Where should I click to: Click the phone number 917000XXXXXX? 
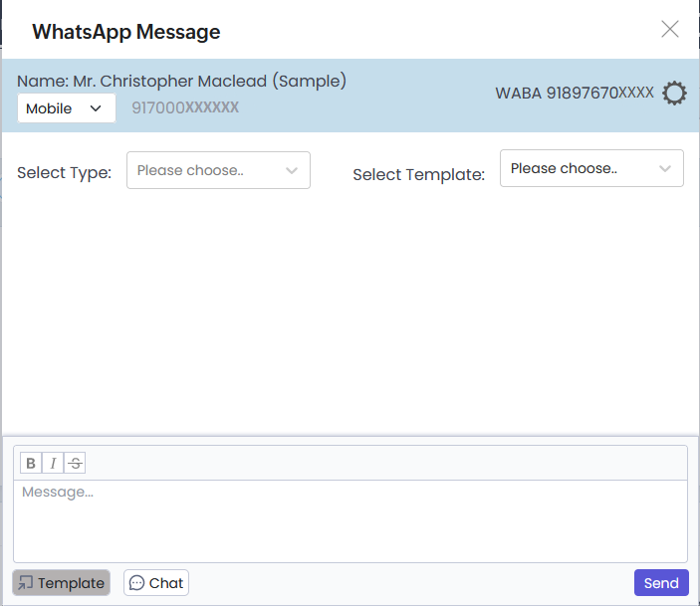pyautogui.click(x=185, y=107)
